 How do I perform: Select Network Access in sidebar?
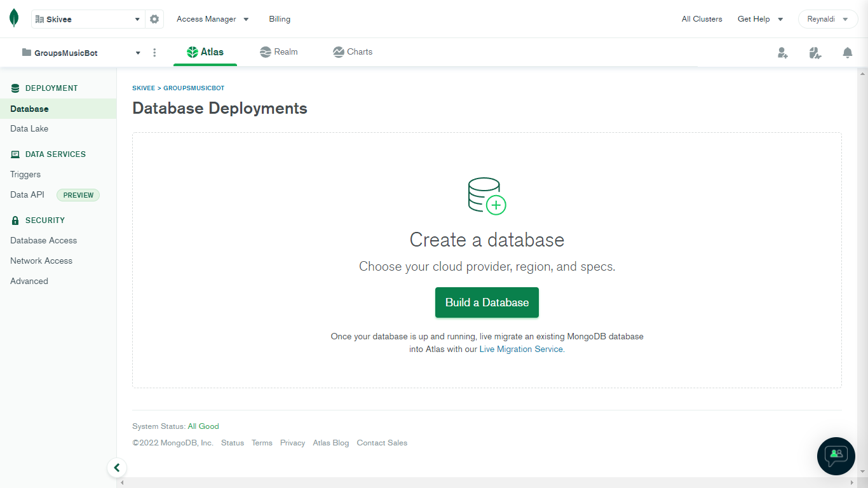click(41, 261)
